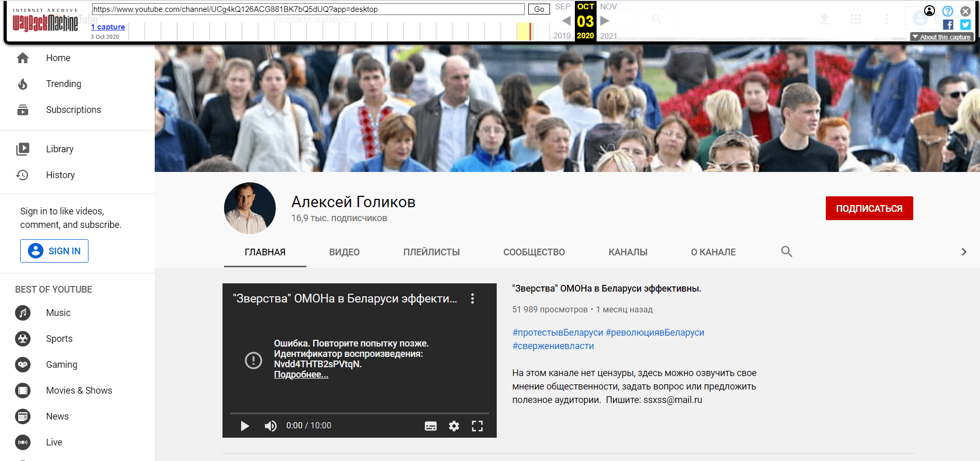Click the Wayback Machine URL input field

click(x=308, y=9)
